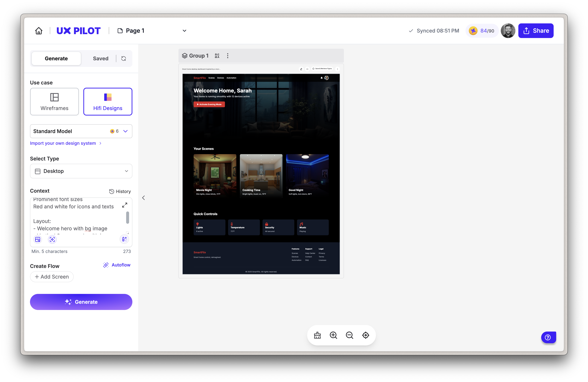The height and width of the screenshot is (382, 588).
Task: Open Group 1 three-dot options menu
Action: pyautogui.click(x=228, y=56)
